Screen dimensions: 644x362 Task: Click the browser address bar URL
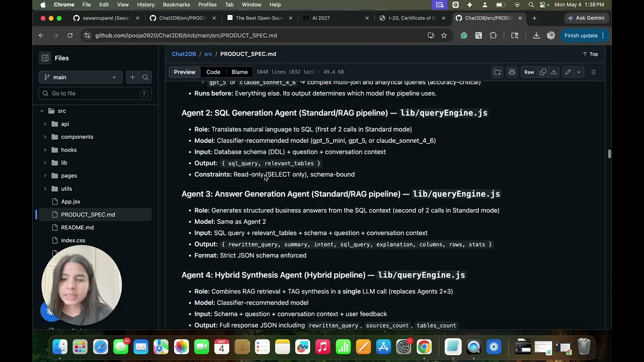pos(186,36)
